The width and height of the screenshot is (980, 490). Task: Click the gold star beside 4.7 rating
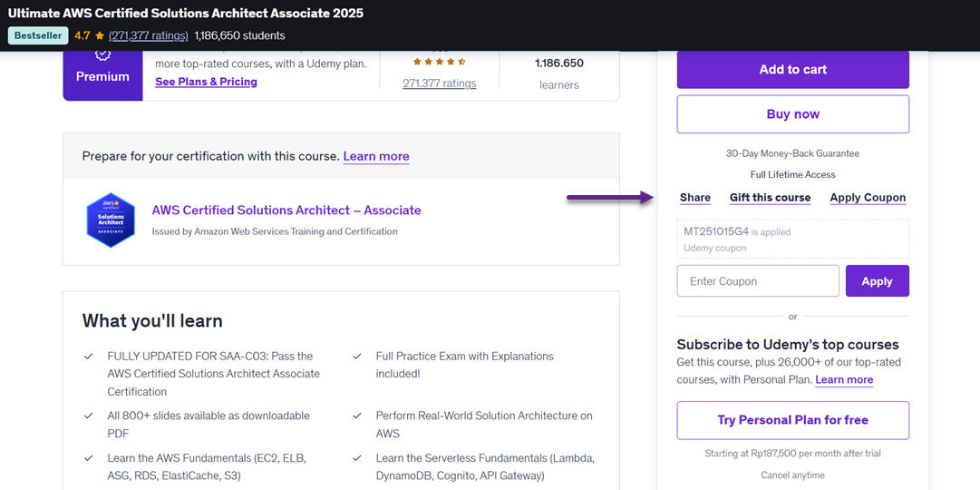click(100, 36)
